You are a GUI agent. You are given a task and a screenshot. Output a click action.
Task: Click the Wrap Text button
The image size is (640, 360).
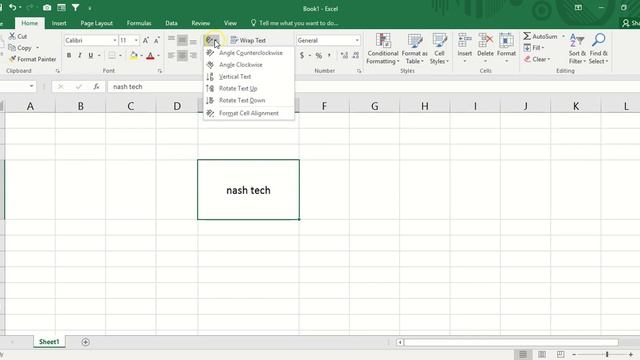248,40
